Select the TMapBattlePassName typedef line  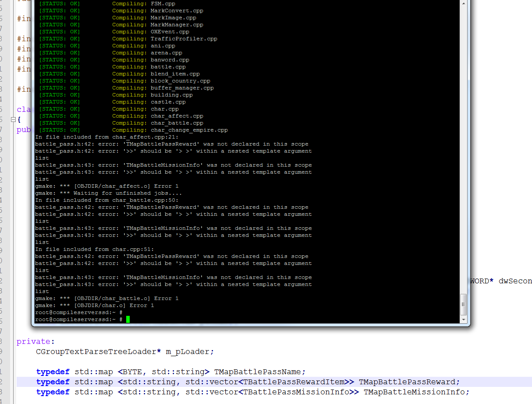171,372
